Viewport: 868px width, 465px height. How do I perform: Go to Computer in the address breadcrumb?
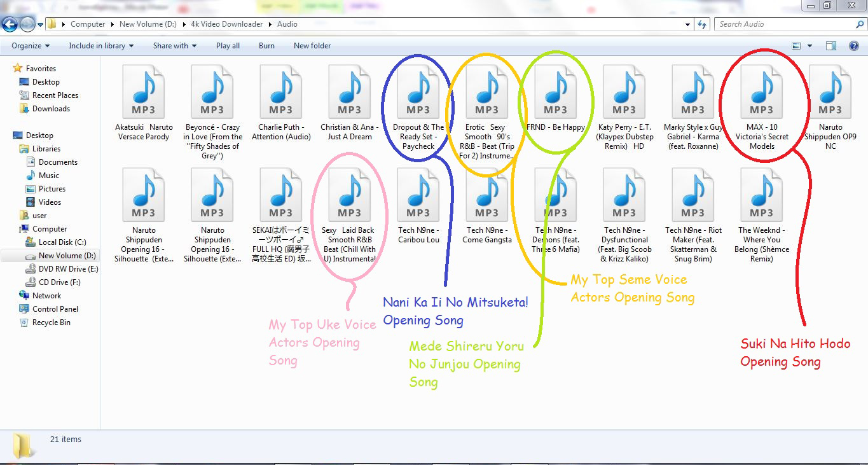pyautogui.click(x=88, y=24)
